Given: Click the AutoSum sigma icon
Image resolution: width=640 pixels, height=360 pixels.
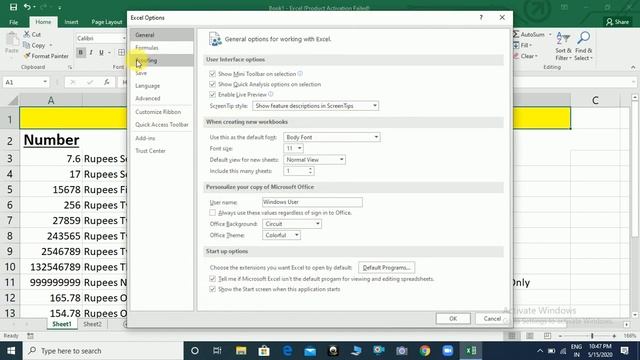Looking at the screenshot, I should pyautogui.click(x=516, y=34).
